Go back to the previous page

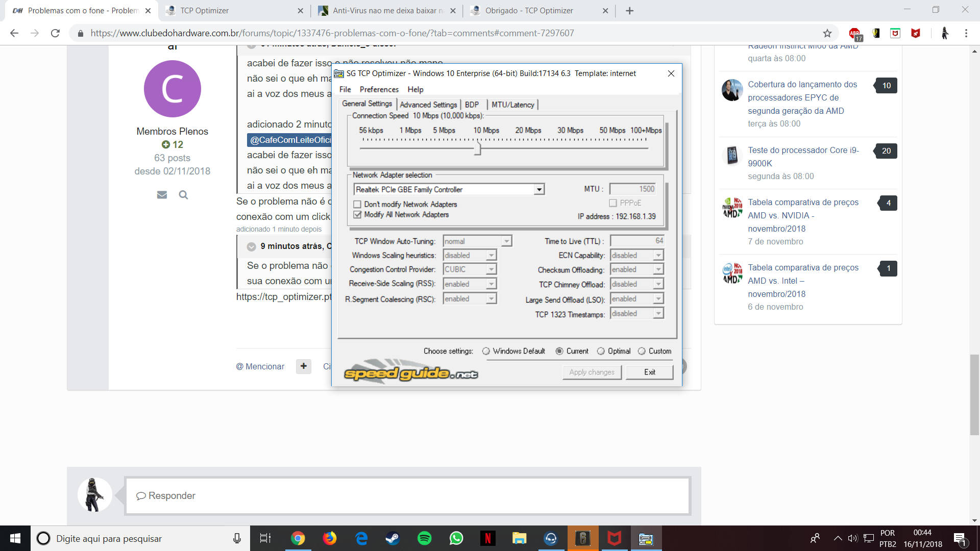point(14,33)
